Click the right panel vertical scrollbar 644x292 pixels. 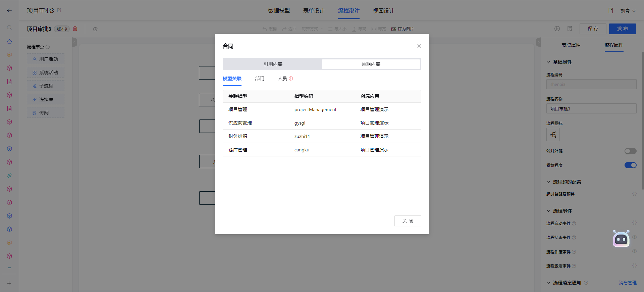[643, 121]
